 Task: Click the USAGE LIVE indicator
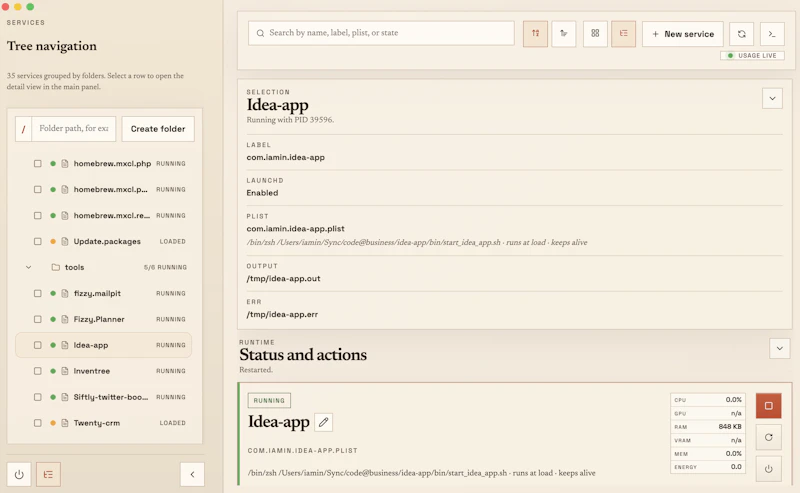pos(752,56)
